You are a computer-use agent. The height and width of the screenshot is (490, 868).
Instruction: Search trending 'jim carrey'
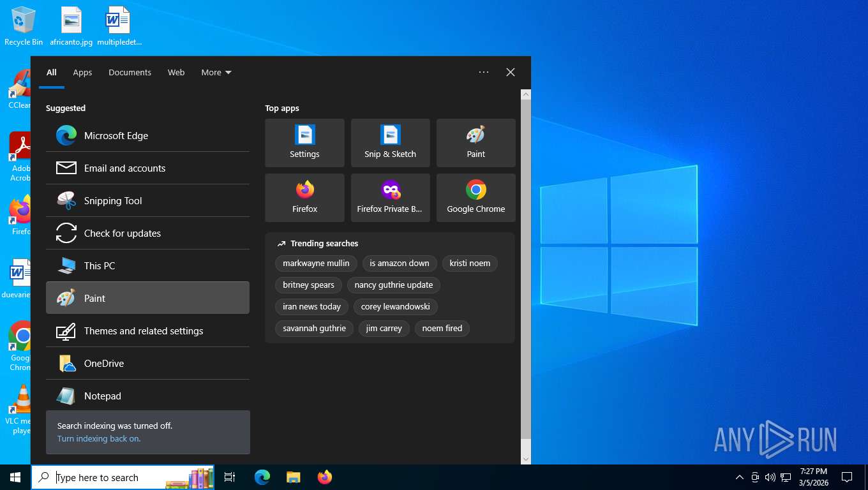[x=384, y=328]
